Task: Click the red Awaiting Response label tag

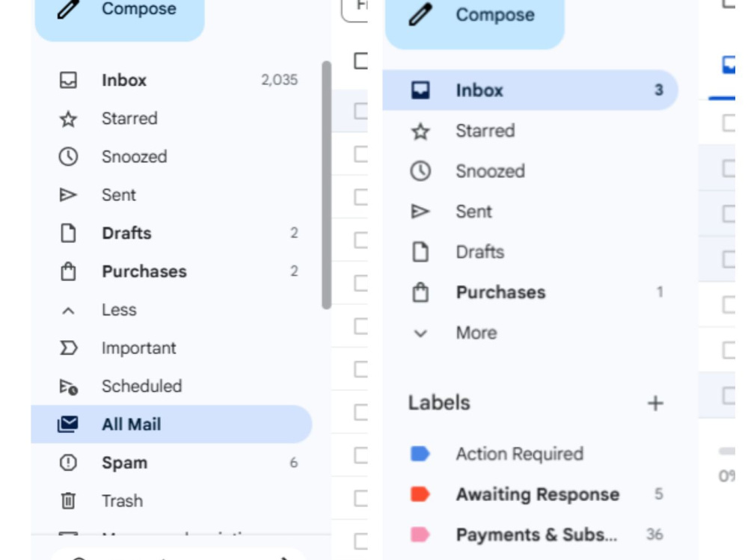Action: click(x=420, y=494)
